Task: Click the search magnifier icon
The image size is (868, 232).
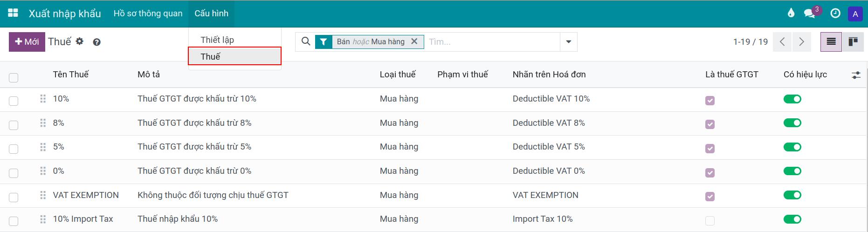Action: click(306, 41)
